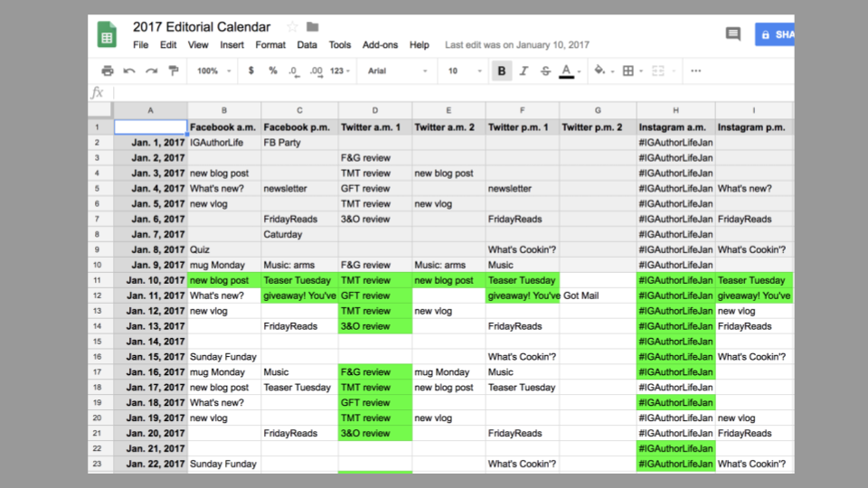The image size is (868, 488).
Task: Click the 'Got Mail' cell
Action: pos(598,296)
